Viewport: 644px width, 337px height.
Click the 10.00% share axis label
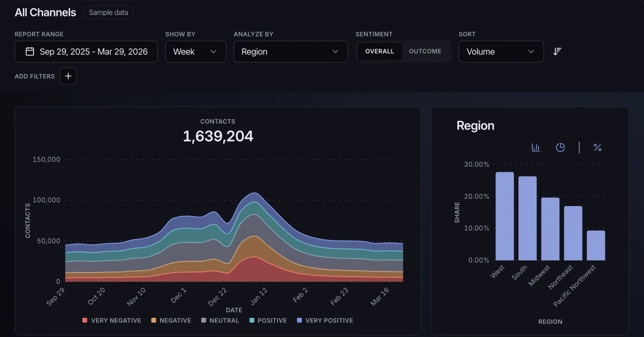tap(476, 228)
